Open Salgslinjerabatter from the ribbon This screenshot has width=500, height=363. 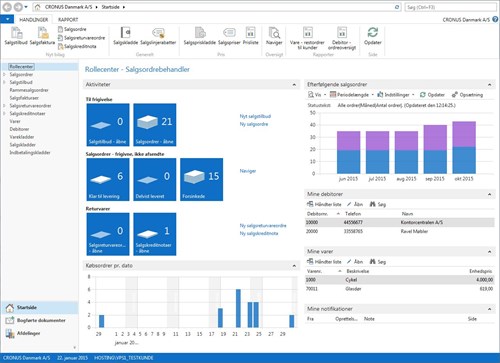click(x=158, y=36)
